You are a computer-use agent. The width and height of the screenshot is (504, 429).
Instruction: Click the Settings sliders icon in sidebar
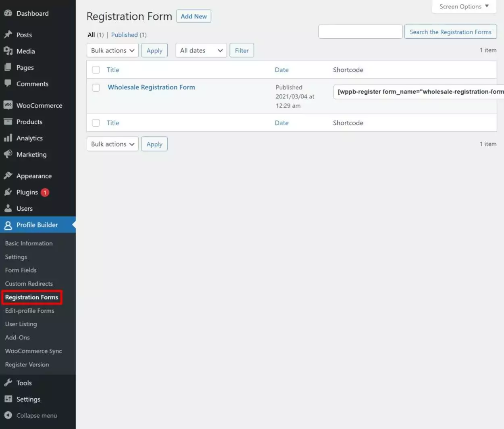[x=8, y=399]
